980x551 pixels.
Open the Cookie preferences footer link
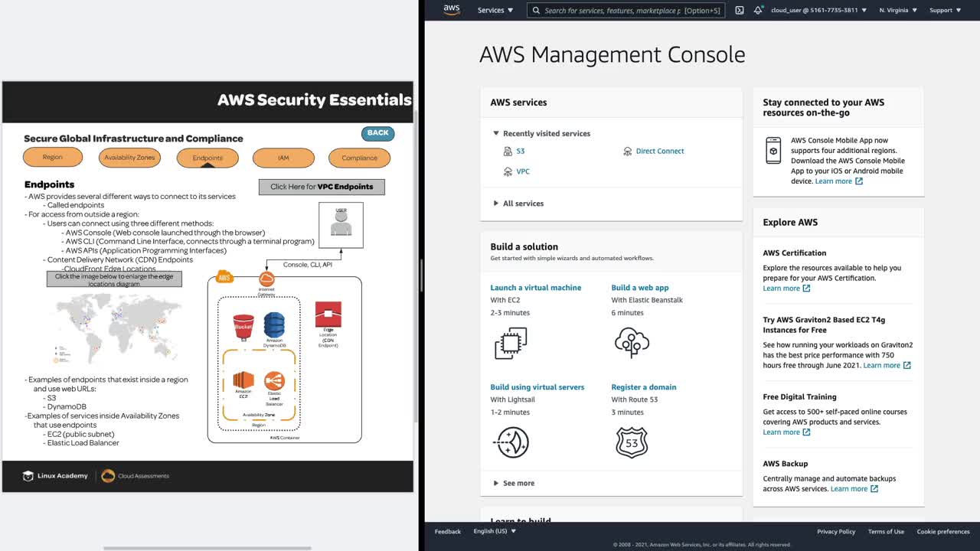click(x=943, y=532)
